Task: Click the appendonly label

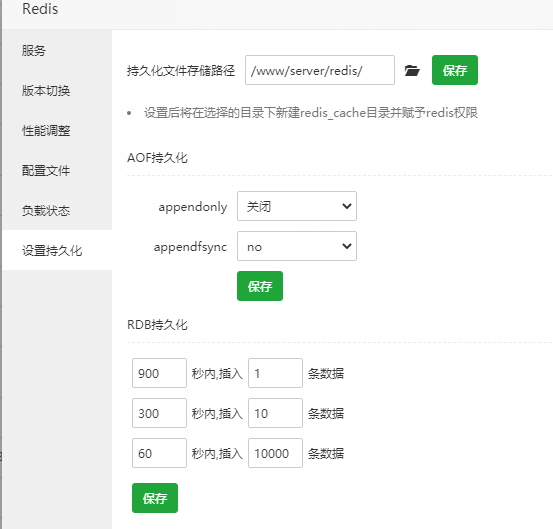Action: pyautogui.click(x=193, y=207)
